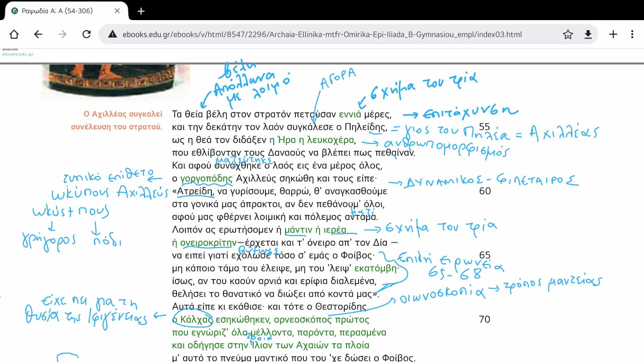Screen dimensions: 644x362
Task: Open a new tab using toolbar plus
Action: click(613, 34)
